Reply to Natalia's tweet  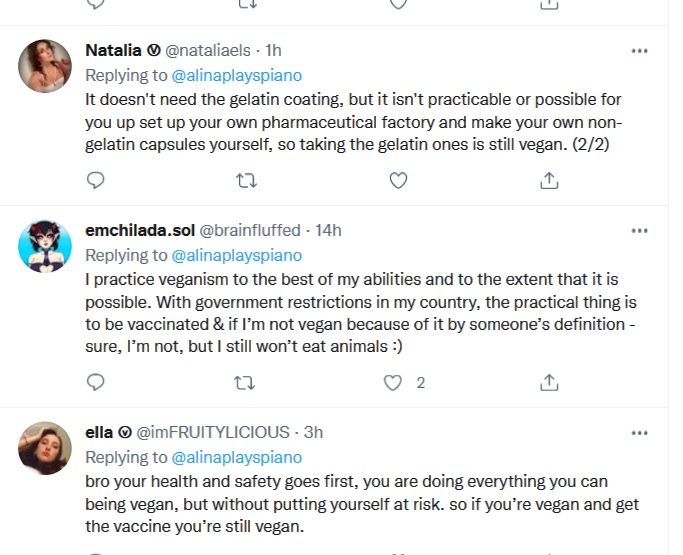96,180
